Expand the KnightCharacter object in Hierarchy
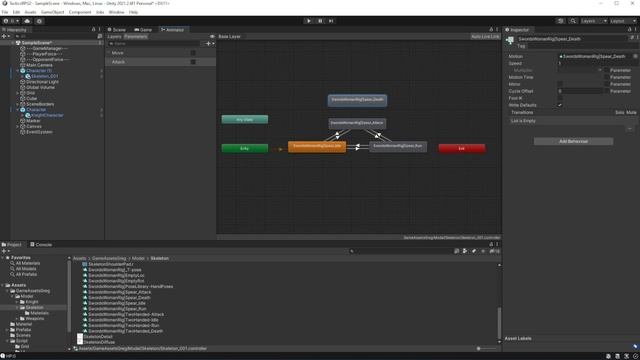640x360 pixels. click(22, 116)
